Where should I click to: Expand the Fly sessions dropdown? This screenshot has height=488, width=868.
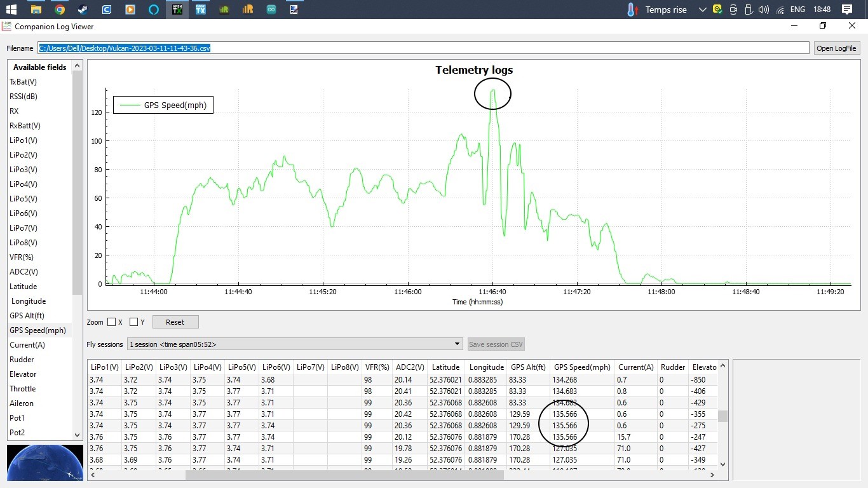(x=295, y=344)
